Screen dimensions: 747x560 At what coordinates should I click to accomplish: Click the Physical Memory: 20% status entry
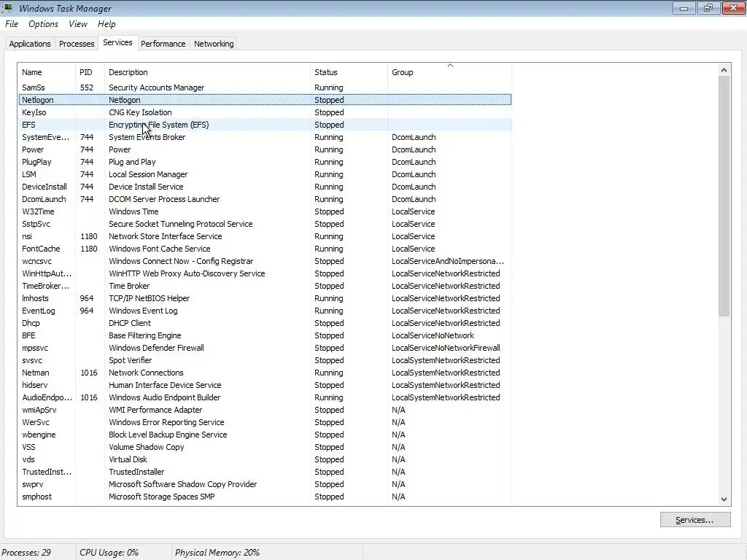pyautogui.click(x=217, y=553)
